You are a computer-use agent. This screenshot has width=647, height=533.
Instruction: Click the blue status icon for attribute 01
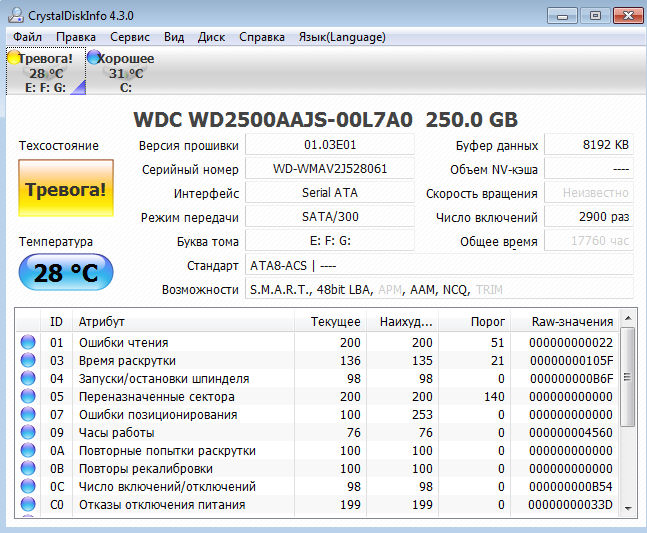(28, 342)
